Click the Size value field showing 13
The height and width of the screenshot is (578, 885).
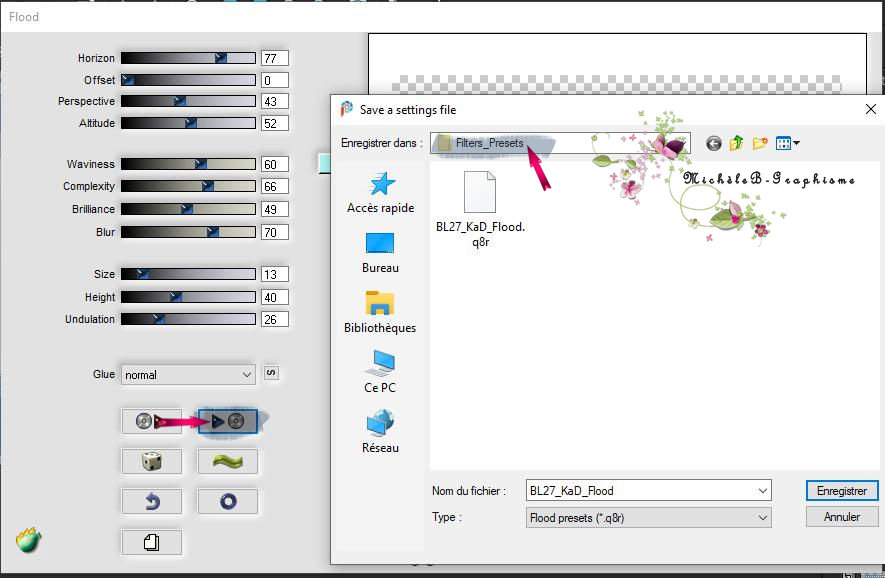[275, 274]
